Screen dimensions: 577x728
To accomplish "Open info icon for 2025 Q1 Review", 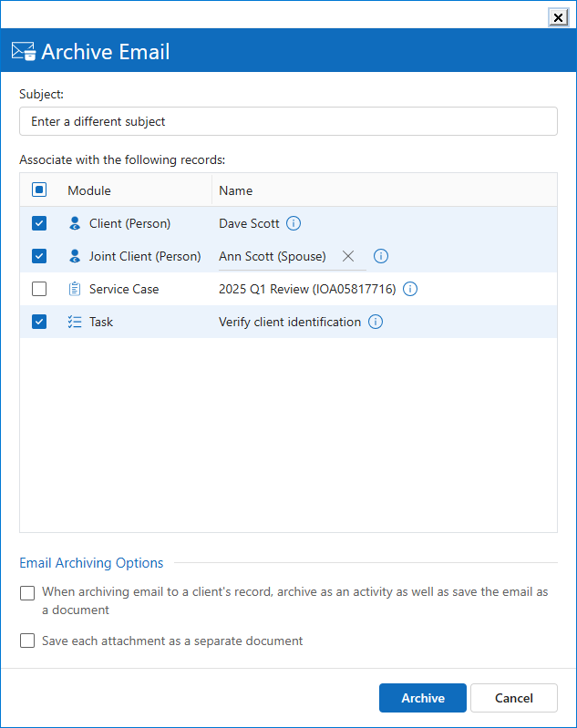I will (410, 289).
